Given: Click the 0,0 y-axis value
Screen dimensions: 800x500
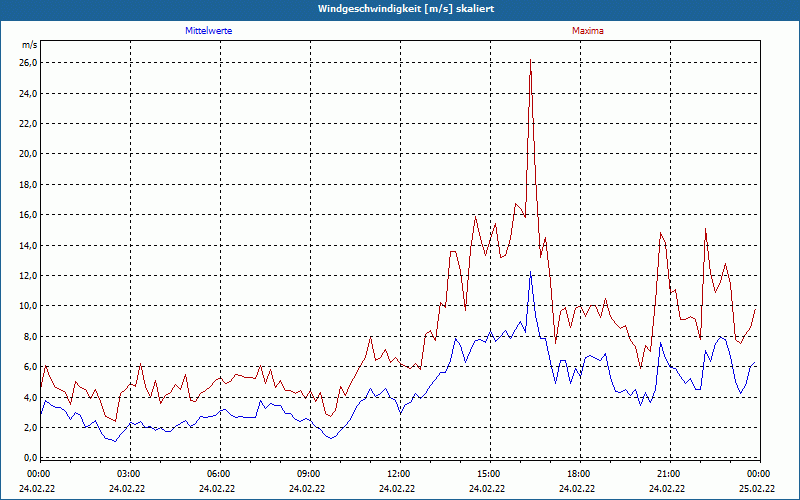Looking at the screenshot, I should click(31, 457).
